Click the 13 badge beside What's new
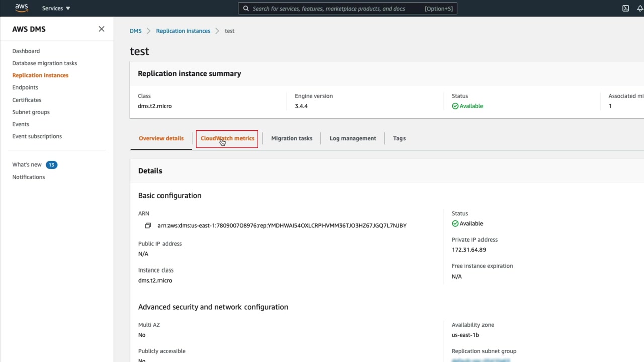 (51, 165)
